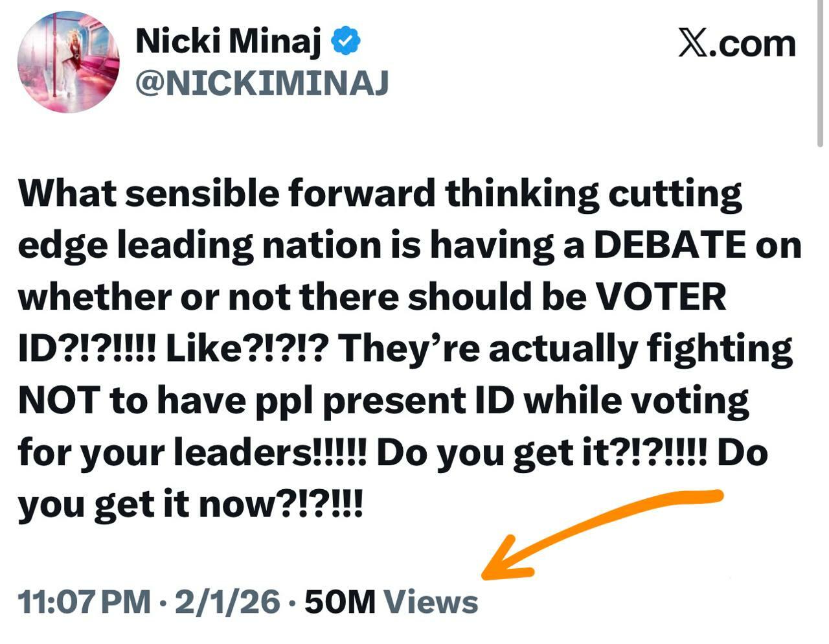829x644 pixels.
Task: Click the word DEBATE in the tweet
Action: coord(670,245)
